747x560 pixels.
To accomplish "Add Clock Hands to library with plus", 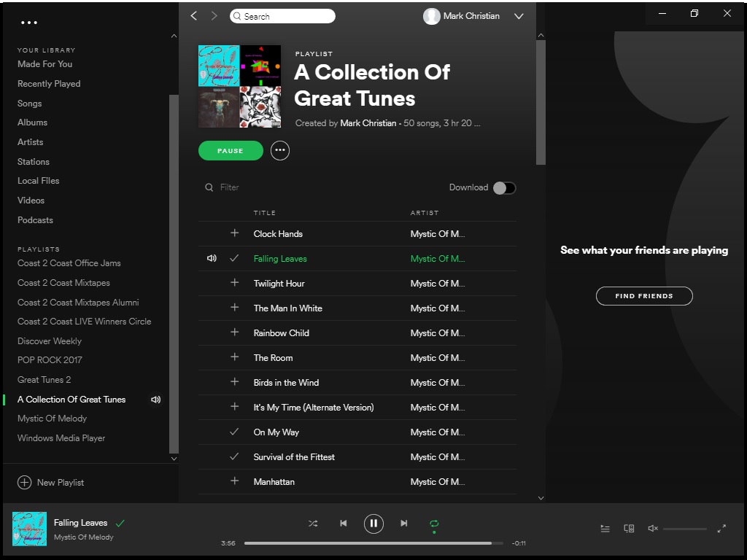I will click(234, 233).
